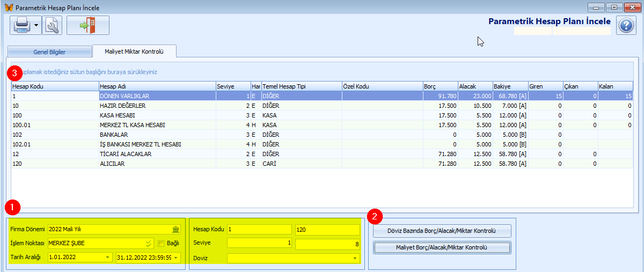This screenshot has height=272, width=644.
Task: Click the exit door icon
Action: click(x=88, y=25)
